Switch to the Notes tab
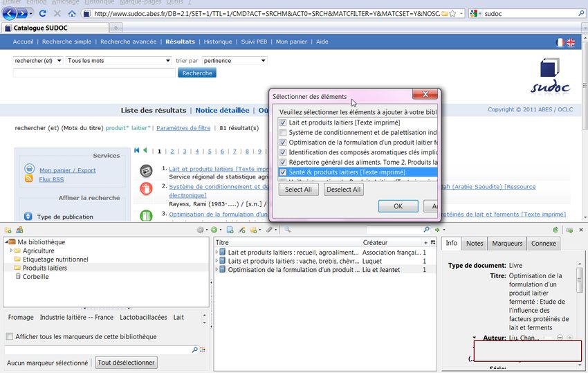Image resolution: width=588 pixels, height=373 pixels. [x=475, y=243]
